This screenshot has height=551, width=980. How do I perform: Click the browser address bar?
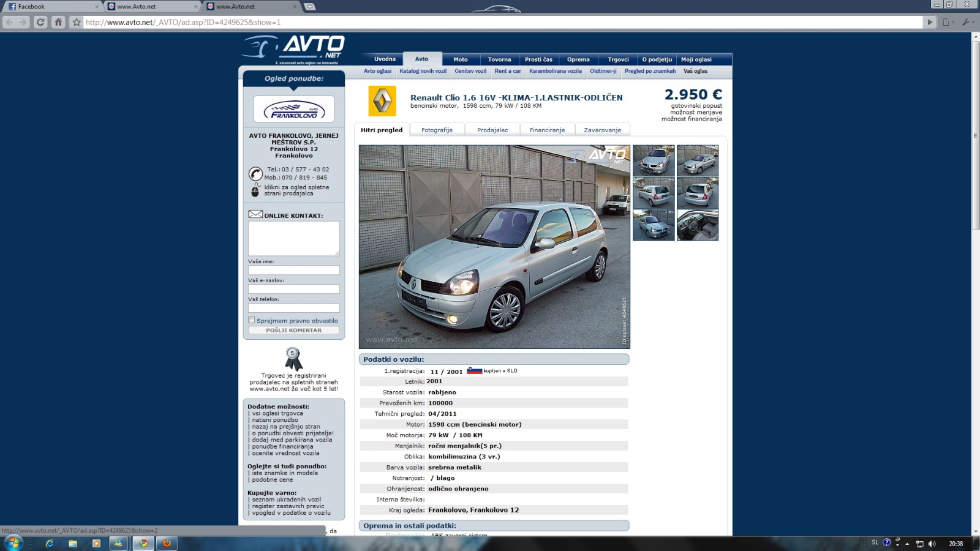pos(502,22)
